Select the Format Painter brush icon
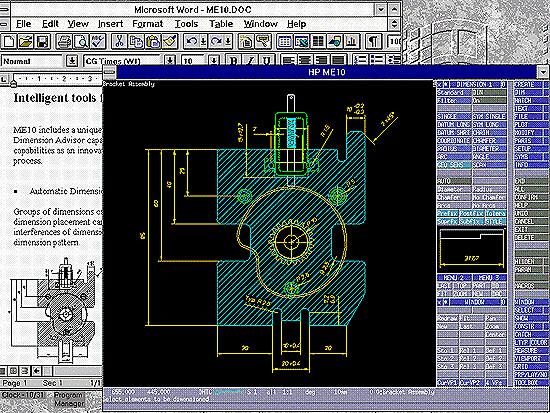The width and height of the screenshot is (550, 413). tap(170, 42)
